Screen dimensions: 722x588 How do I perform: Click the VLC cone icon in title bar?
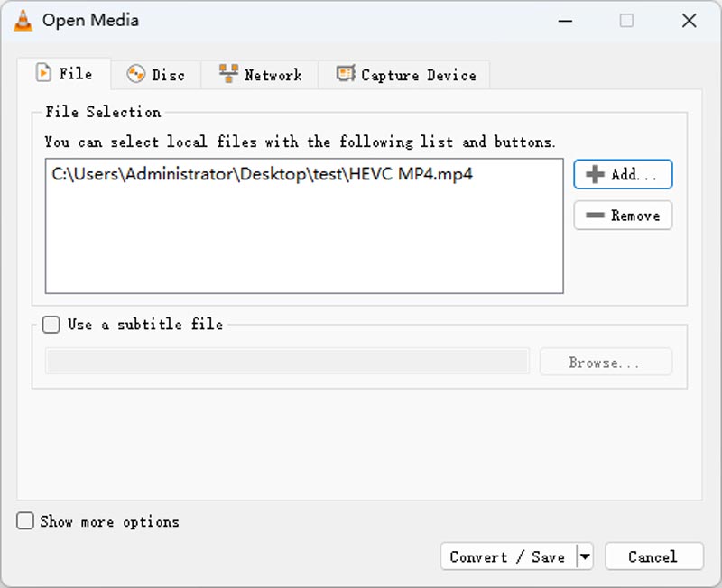coord(23,20)
